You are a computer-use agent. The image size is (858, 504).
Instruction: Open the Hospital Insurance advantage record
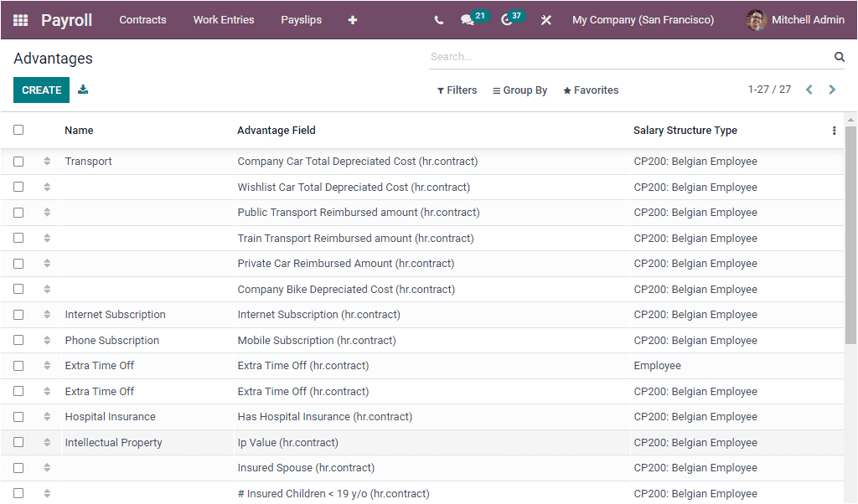111,416
